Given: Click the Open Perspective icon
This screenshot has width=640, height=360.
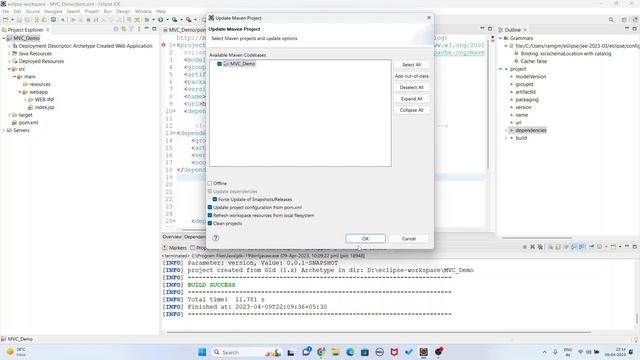Looking at the screenshot, I should (x=624, y=20).
